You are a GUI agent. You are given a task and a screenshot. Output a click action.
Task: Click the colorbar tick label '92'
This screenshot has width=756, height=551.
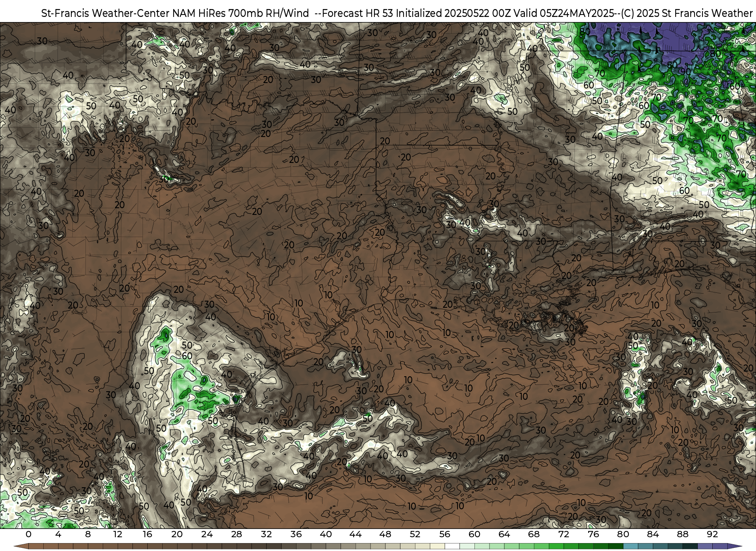pyautogui.click(x=712, y=534)
